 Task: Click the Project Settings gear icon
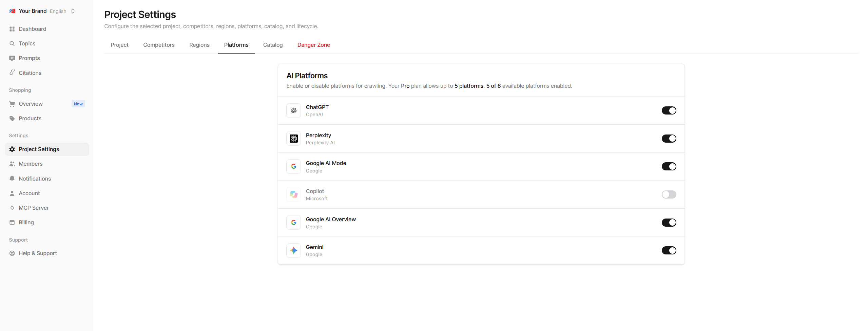[x=12, y=149]
